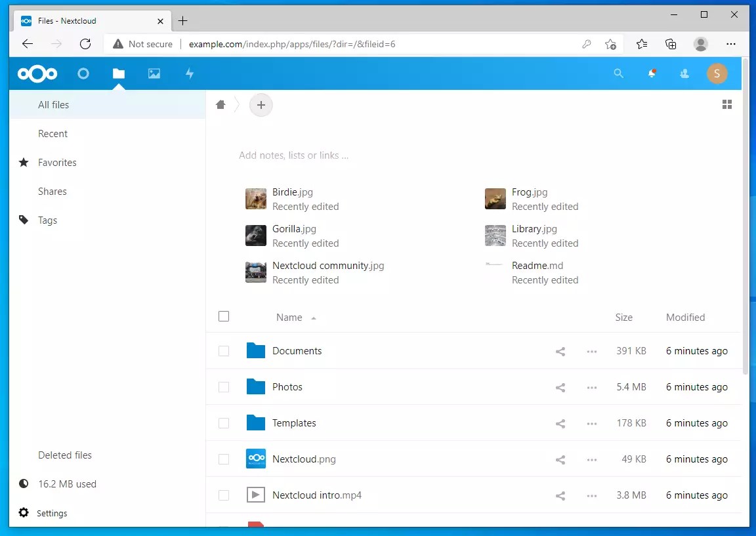Viewport: 756px width, 536px height.
Task: Open the Files app folder icon
Action: pos(119,73)
